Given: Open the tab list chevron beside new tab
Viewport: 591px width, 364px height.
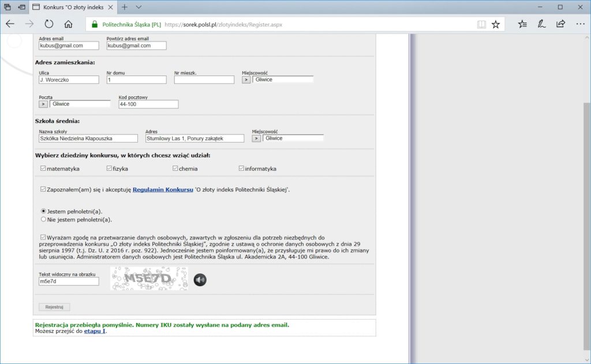Looking at the screenshot, I should (139, 7).
